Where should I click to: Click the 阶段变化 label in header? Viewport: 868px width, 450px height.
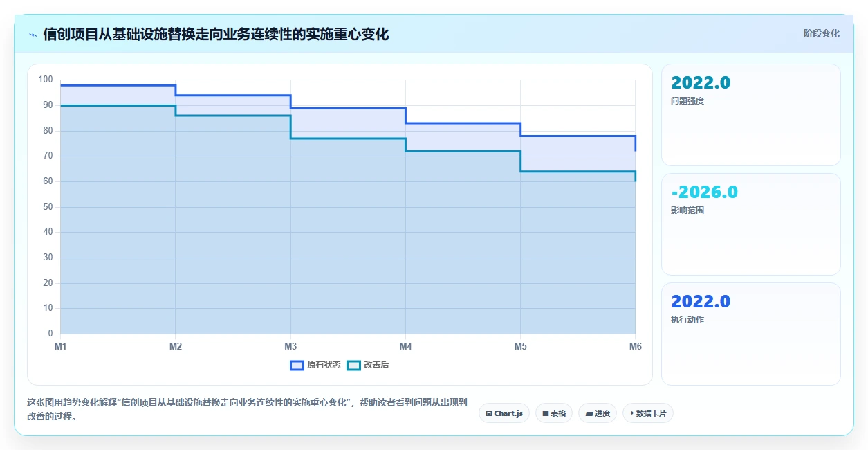pyautogui.click(x=822, y=33)
